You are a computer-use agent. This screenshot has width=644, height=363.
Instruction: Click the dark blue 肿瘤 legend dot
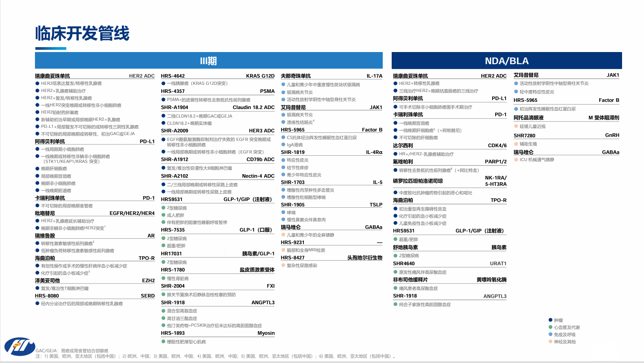[550, 320]
